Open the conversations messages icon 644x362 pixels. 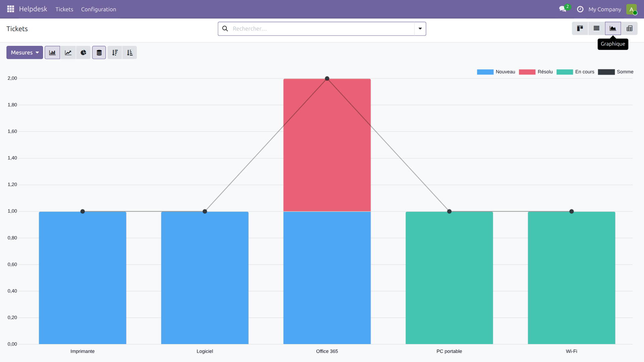(562, 9)
